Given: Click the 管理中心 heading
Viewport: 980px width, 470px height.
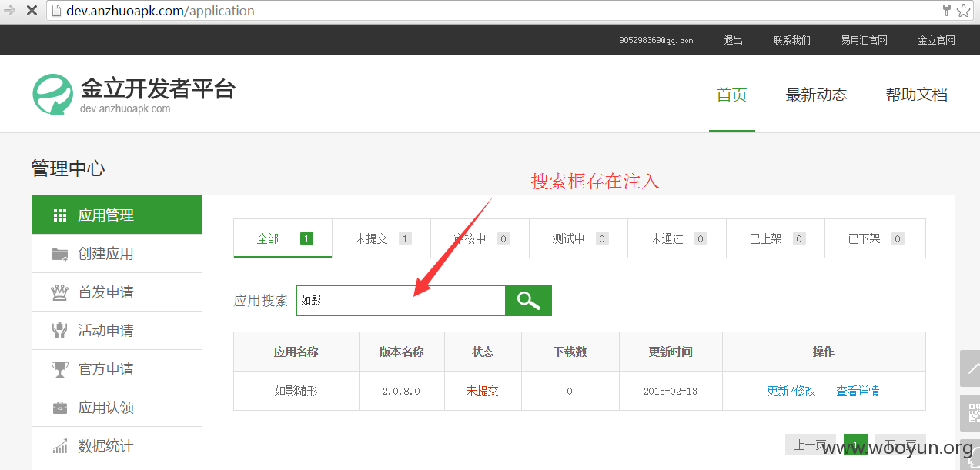Looking at the screenshot, I should tap(68, 168).
